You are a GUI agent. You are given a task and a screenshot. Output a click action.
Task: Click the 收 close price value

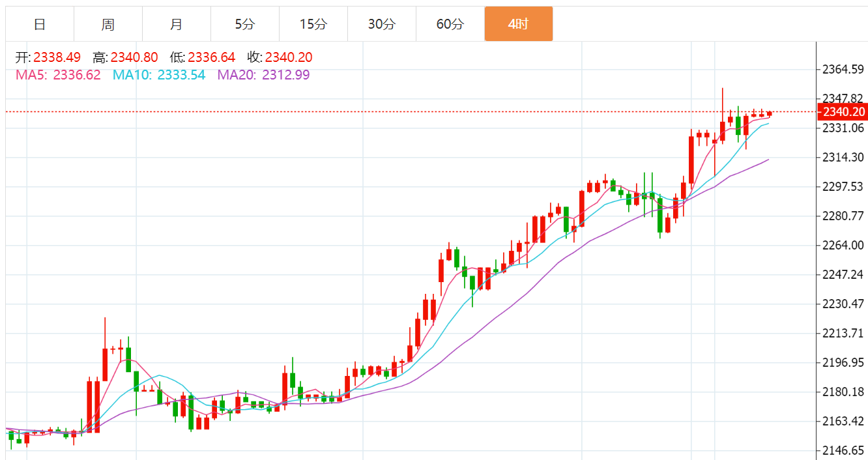[289, 57]
